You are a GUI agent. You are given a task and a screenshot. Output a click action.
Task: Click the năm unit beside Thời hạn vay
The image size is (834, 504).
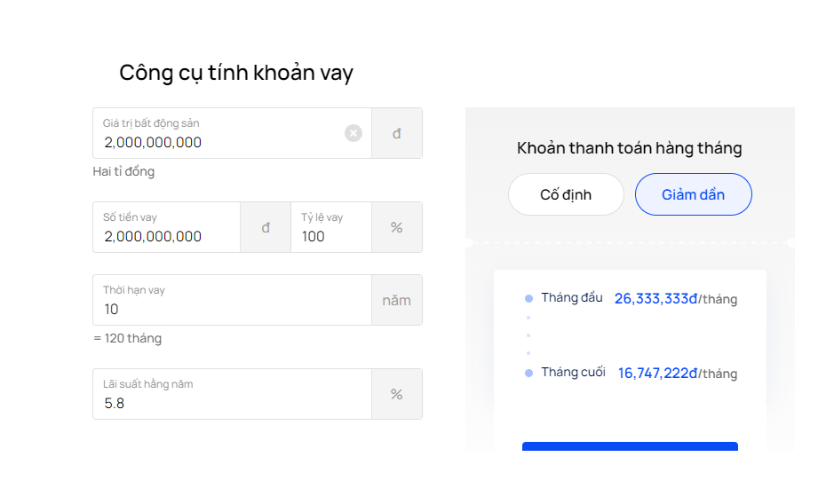click(x=396, y=300)
